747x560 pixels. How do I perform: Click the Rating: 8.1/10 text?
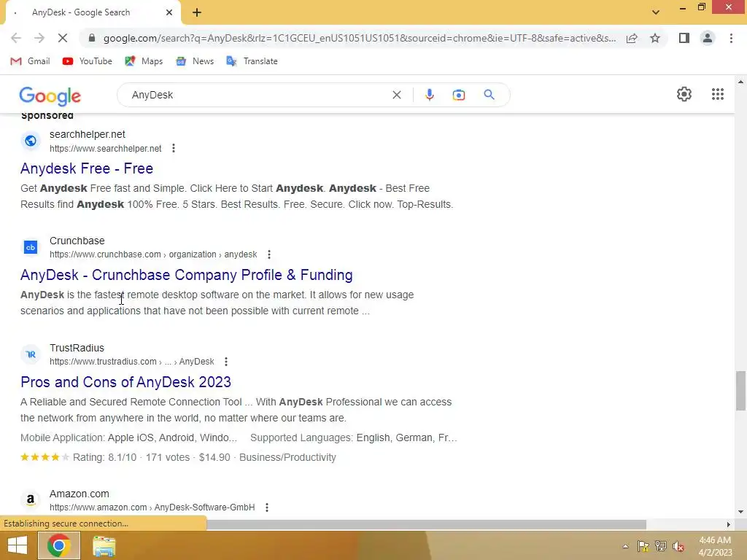point(104,457)
